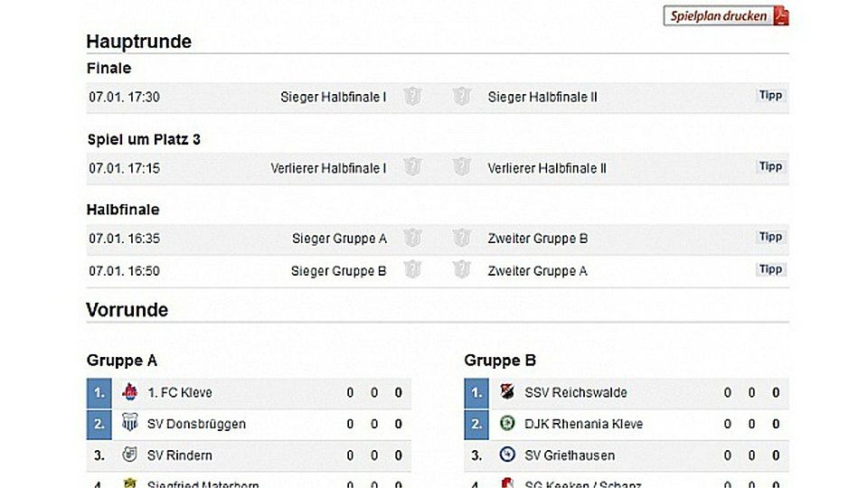Click the SV Donsbrüggen club crest
The image size is (868, 488).
129,423
